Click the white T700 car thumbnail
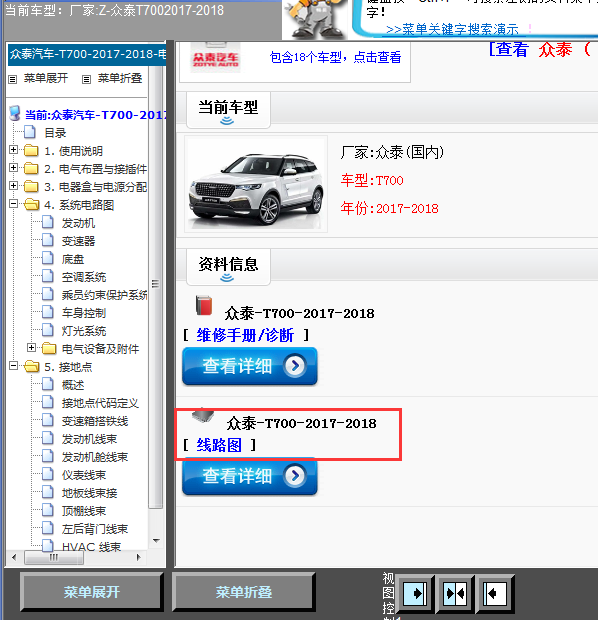 click(x=256, y=184)
